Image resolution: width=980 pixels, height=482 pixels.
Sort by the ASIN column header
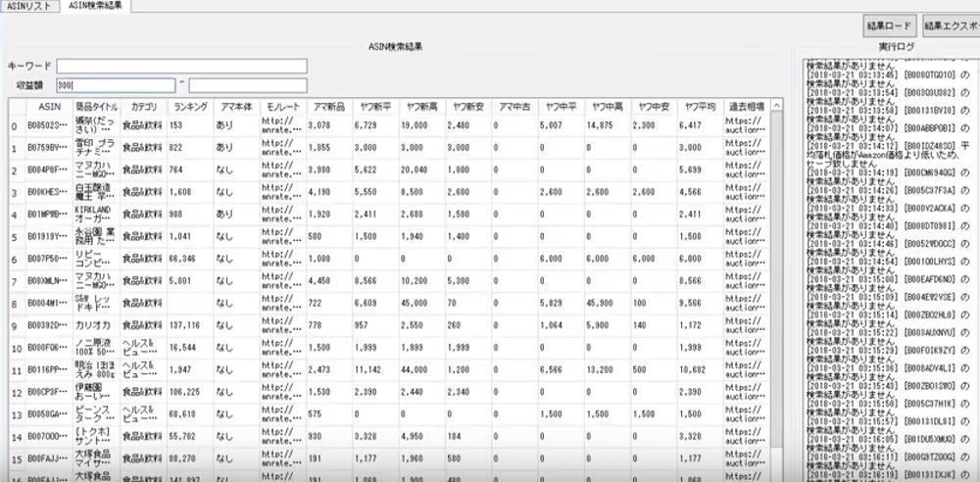[x=49, y=106]
